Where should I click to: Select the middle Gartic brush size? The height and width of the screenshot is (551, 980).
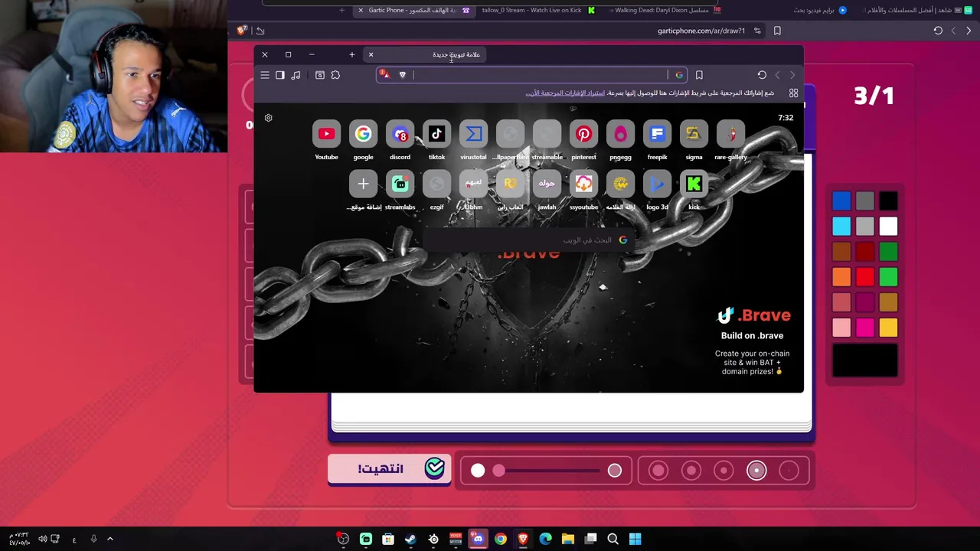[724, 471]
